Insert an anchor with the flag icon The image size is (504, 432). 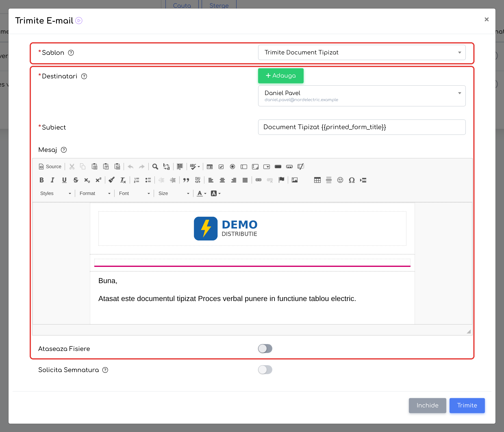pyautogui.click(x=281, y=180)
